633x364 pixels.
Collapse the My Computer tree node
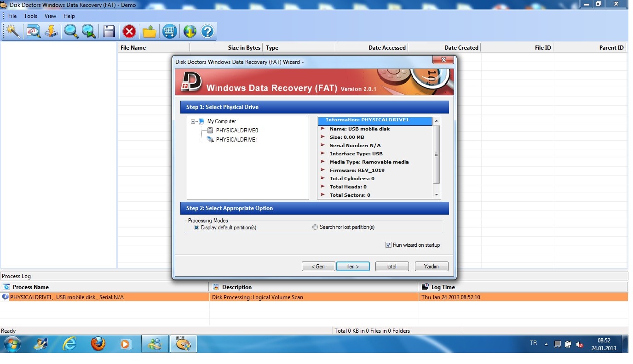point(193,121)
